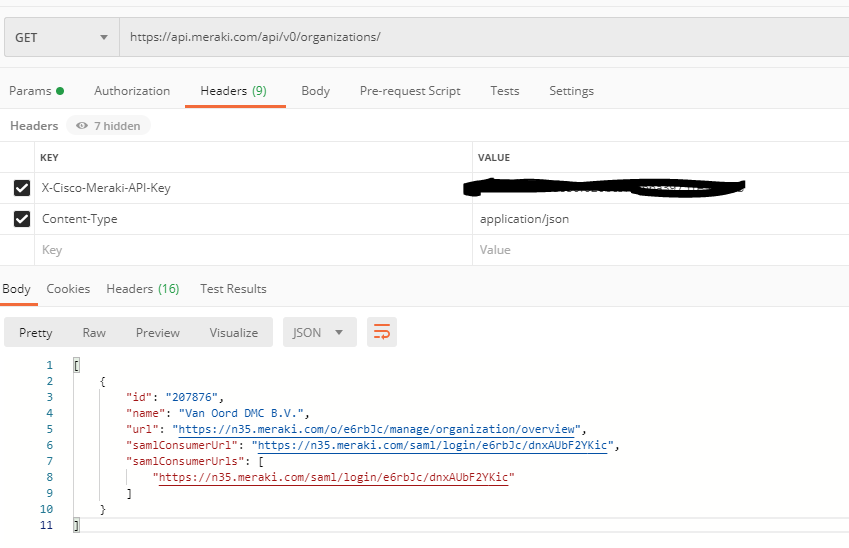This screenshot has width=849, height=548.
Task: Show the 7 hidden headers
Action: pyautogui.click(x=109, y=126)
